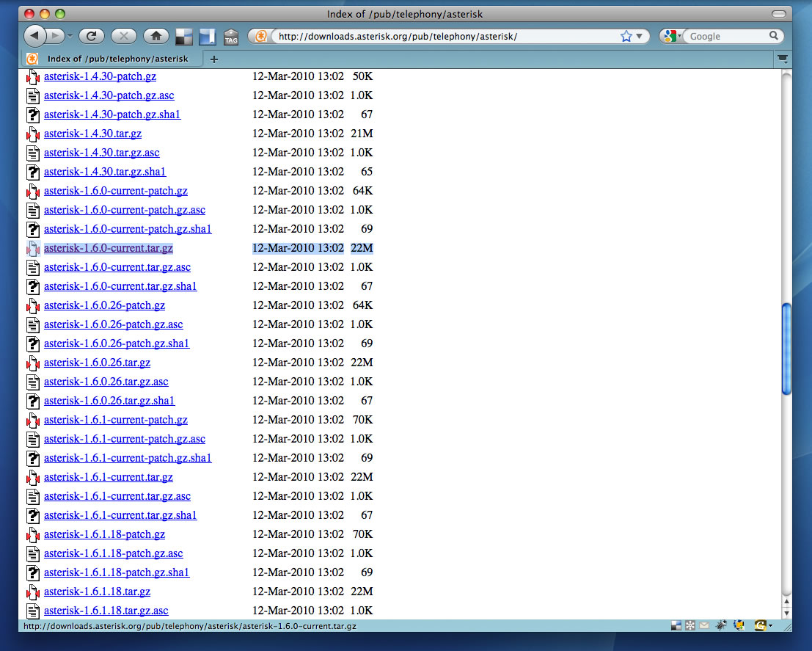Open a new tab with plus button
The height and width of the screenshot is (651, 812).
(x=214, y=59)
